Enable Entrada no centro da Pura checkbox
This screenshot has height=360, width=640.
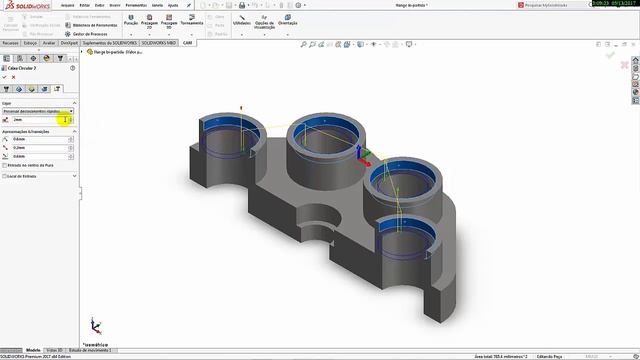(4, 165)
